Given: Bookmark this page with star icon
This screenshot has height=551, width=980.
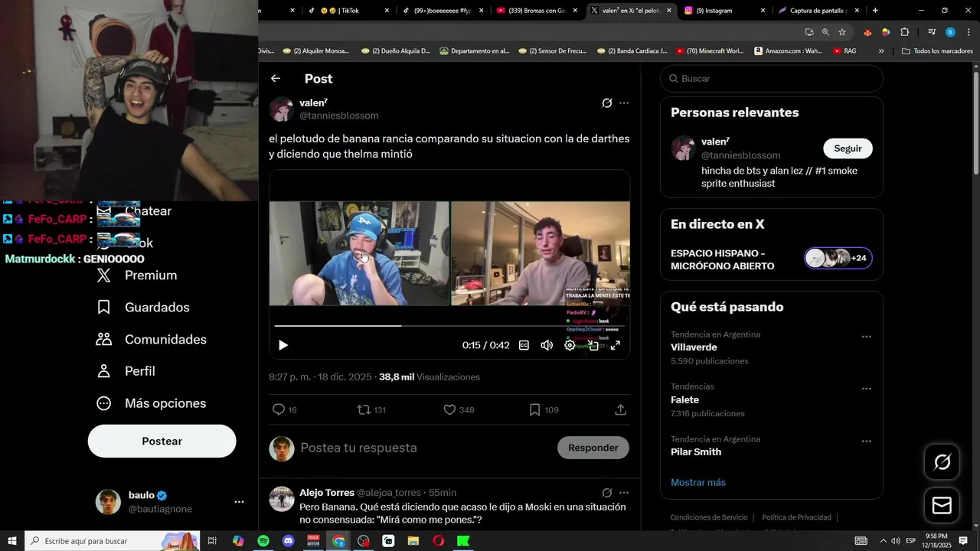Looking at the screenshot, I should (x=842, y=32).
